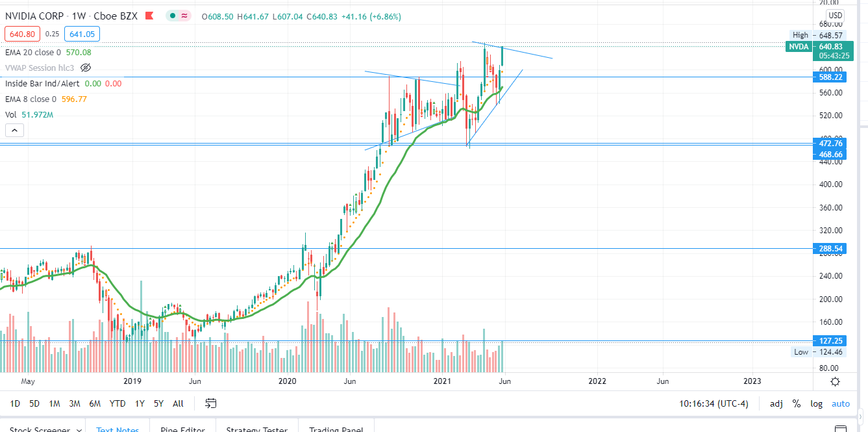868x432 pixels.
Task: Set range to 1M
Action: click(55, 403)
